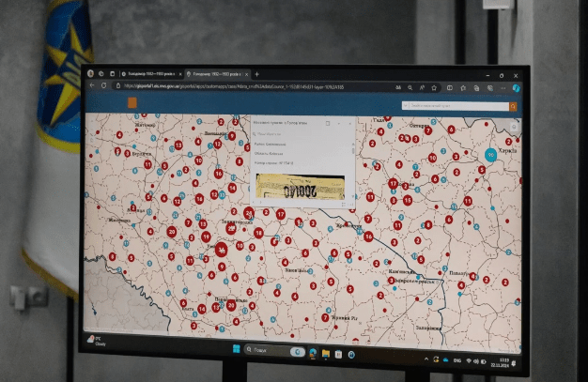The image size is (588, 382).
Task: Open the scanned document thumbnail in the popup
Action: pos(301,187)
